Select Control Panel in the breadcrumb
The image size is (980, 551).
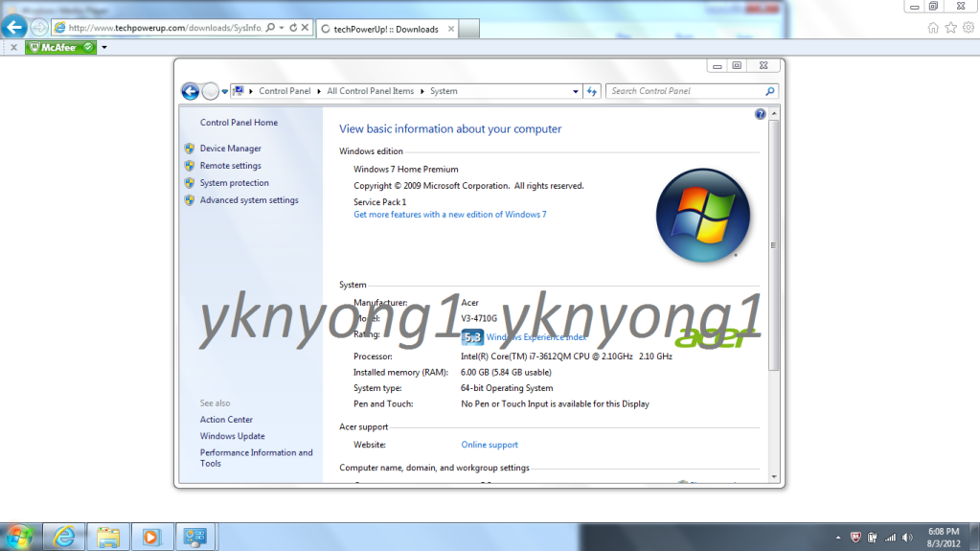[285, 91]
